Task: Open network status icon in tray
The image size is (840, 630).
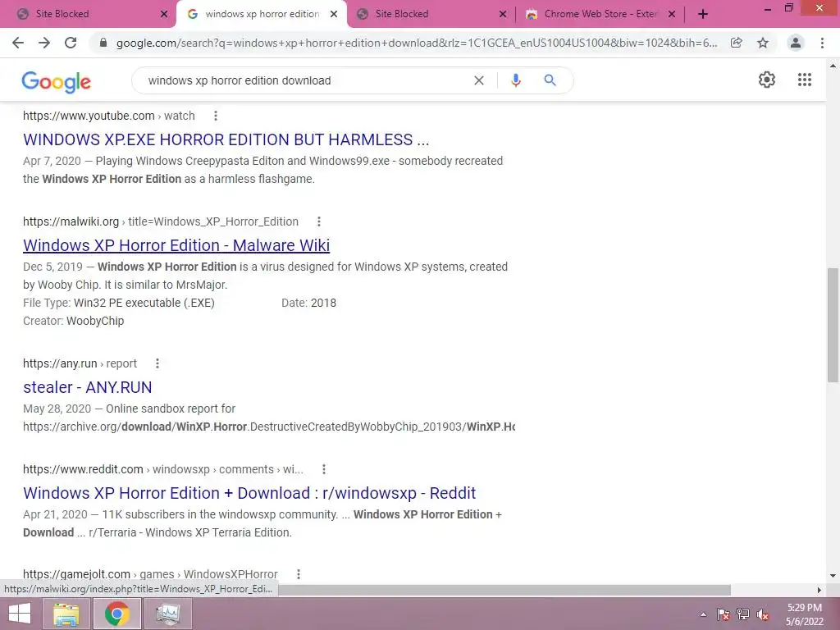Action: (x=743, y=614)
